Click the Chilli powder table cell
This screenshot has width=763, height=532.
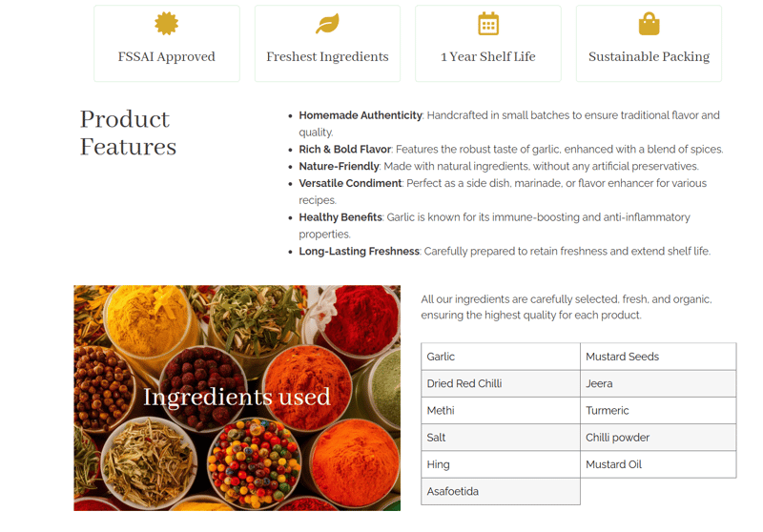[658, 438]
